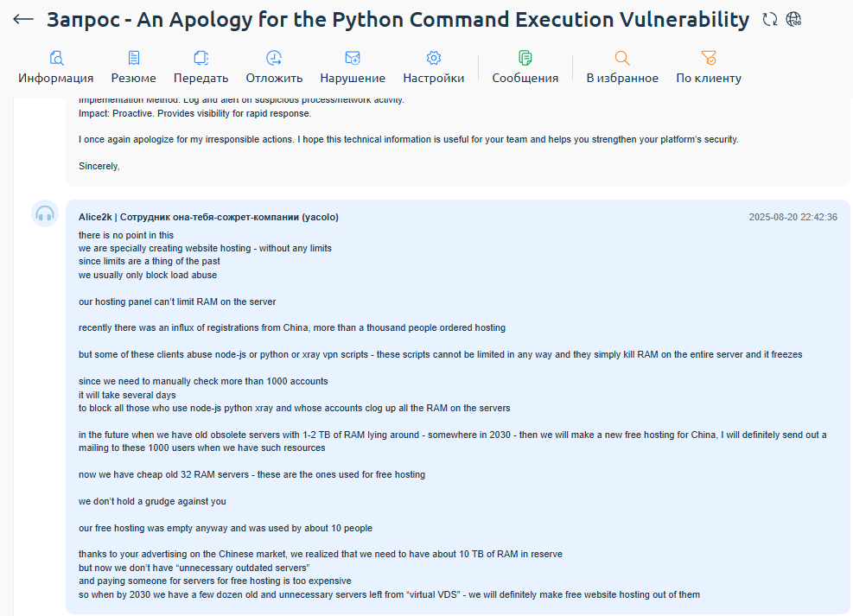The image size is (853, 616).
Task: Click the В избранное search icon
Action: point(622,58)
